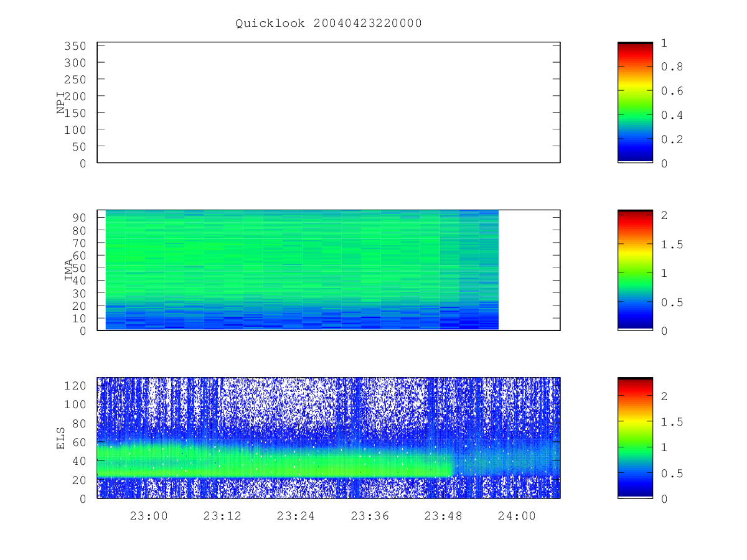Select the Quicklook 20040423220000 plot title
Image resolution: width=747 pixels, height=560 pixels.
(329, 23)
